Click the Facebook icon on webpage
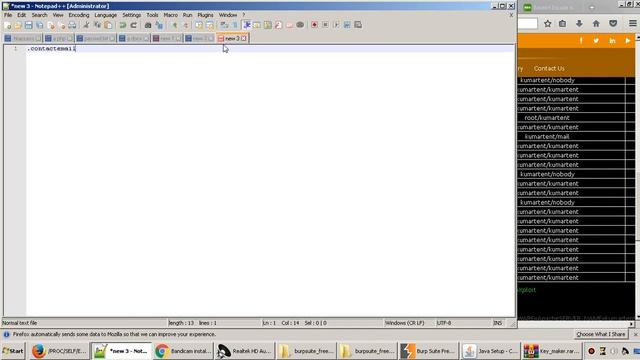The height and width of the screenshot is (360, 640). pos(581,41)
